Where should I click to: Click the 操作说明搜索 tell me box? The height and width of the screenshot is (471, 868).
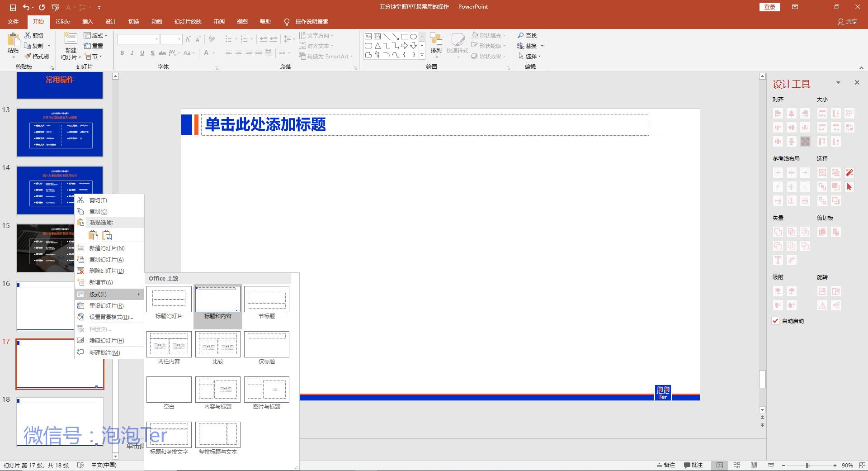[306, 21]
